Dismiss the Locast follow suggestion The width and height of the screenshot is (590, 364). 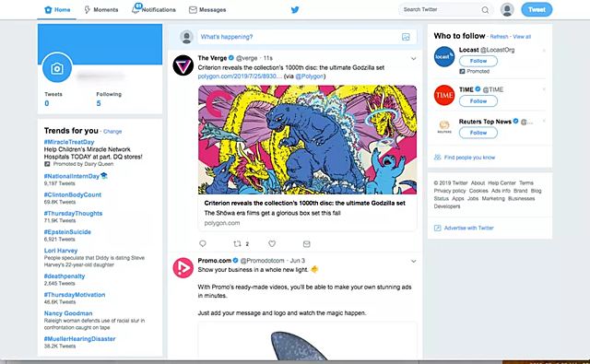pyautogui.click(x=544, y=51)
